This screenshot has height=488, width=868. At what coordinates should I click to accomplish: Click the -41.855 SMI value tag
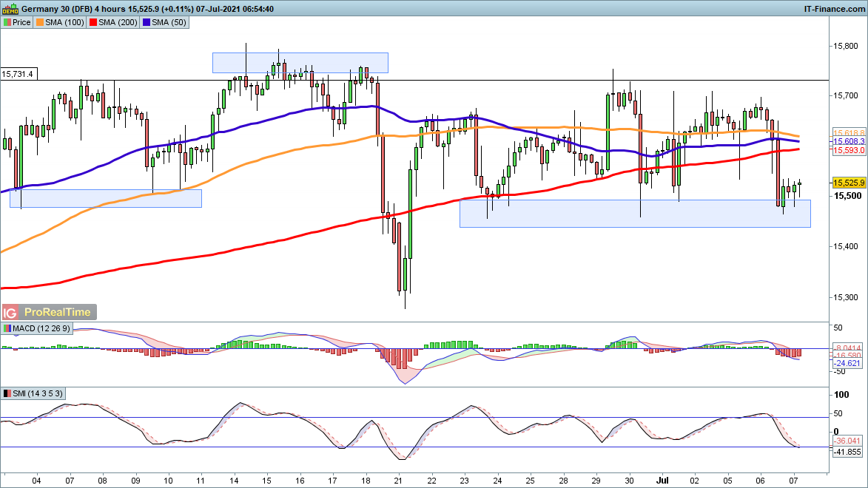pyautogui.click(x=848, y=451)
